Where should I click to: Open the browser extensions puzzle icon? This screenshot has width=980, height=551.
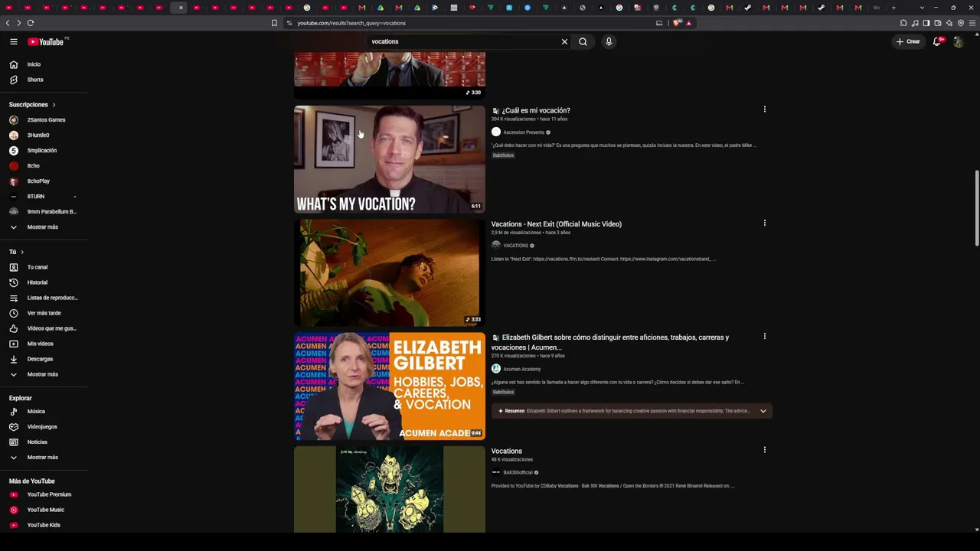coord(903,23)
